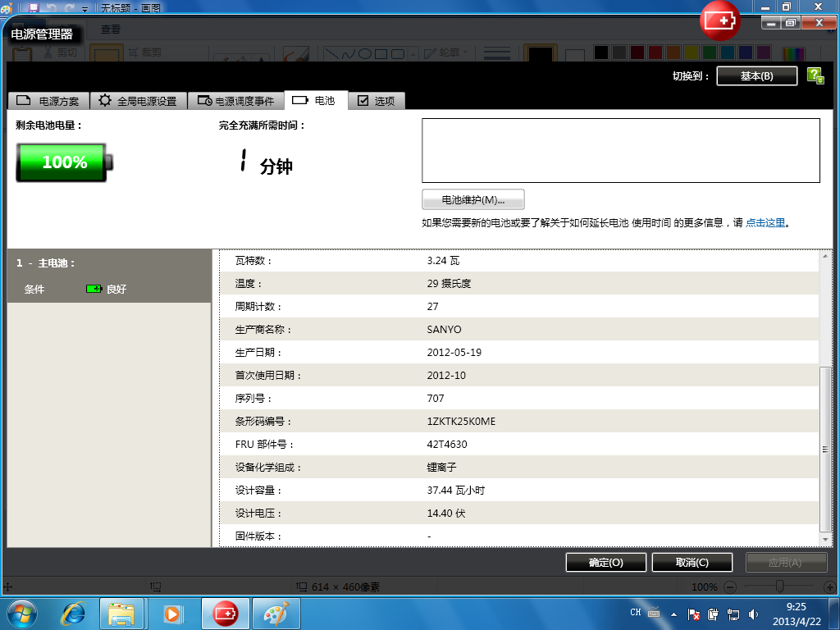The height and width of the screenshot is (630, 840).
Task: Switch to the 选项 tab
Action: [x=377, y=101]
